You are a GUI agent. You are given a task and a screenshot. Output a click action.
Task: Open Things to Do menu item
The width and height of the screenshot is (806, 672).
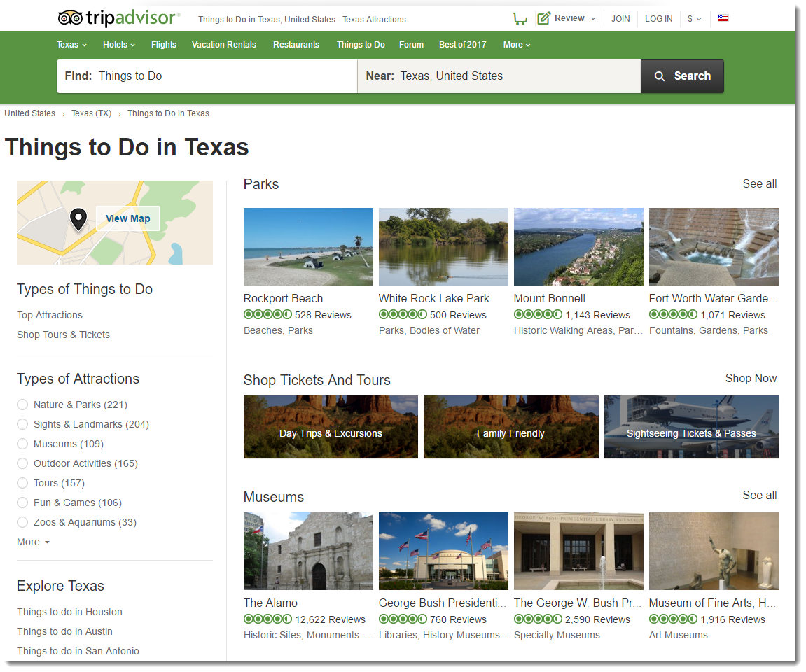[x=361, y=45]
